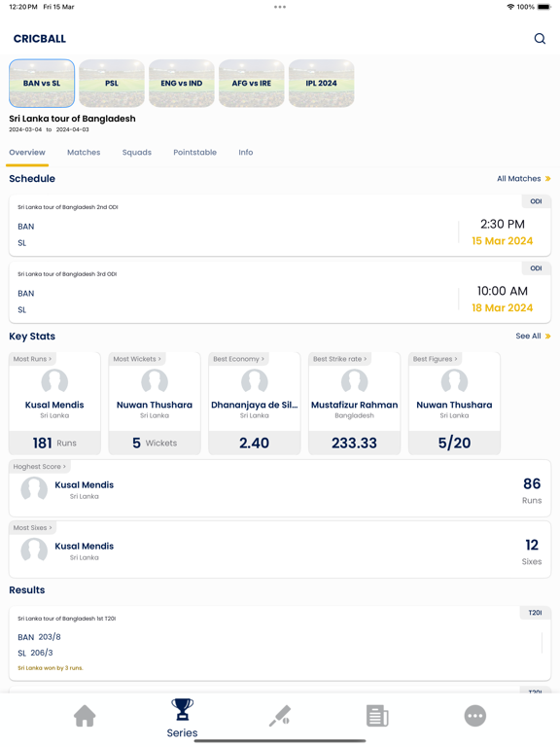Tap 'Sri Lanka won by 3 runs' text
Viewport: 560px width, 747px height.
51,668
